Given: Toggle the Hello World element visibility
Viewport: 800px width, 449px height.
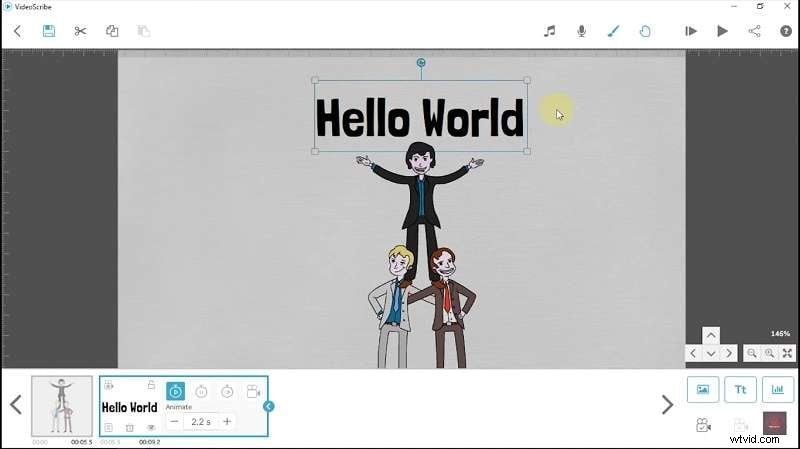Looking at the screenshot, I should point(151,428).
